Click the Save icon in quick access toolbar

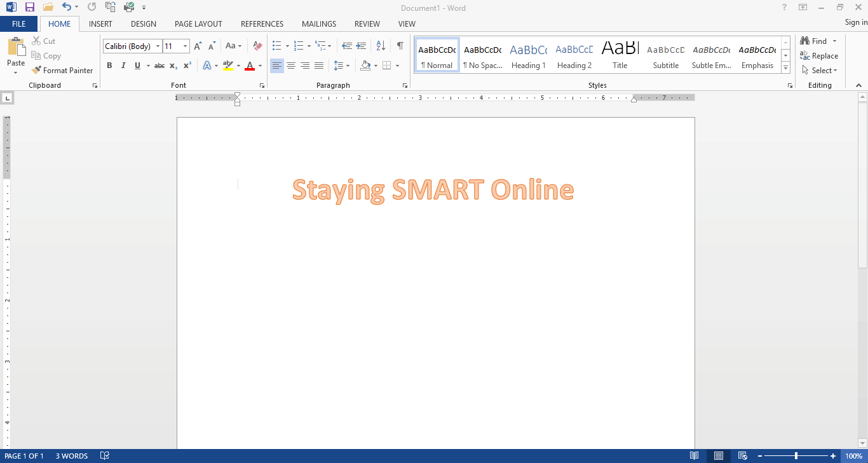pyautogui.click(x=30, y=8)
